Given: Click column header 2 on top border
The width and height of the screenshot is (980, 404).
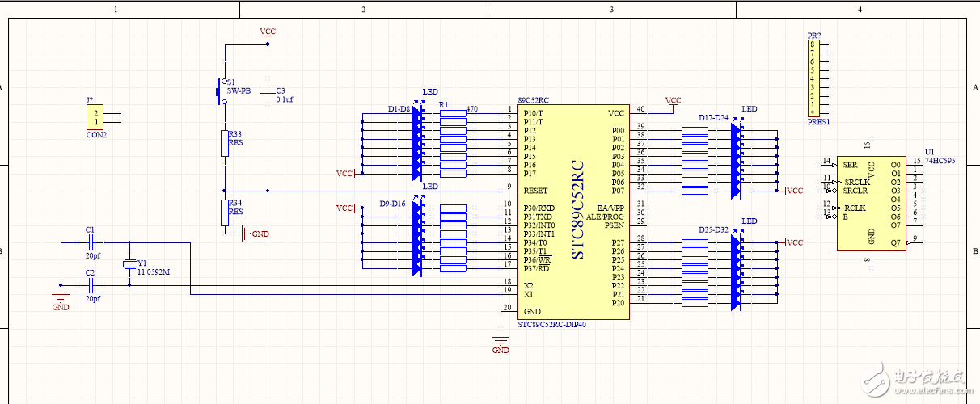Looking at the screenshot, I should (364, 10).
